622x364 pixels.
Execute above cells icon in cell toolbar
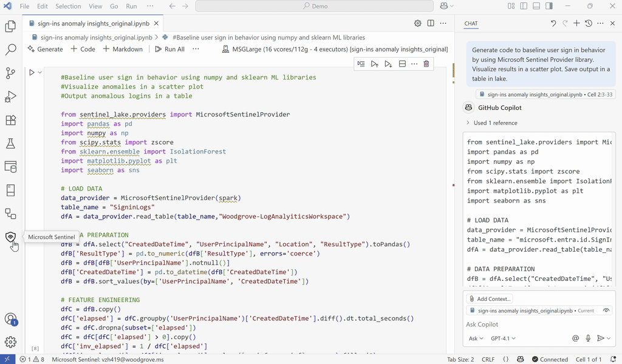pyautogui.click(x=374, y=64)
